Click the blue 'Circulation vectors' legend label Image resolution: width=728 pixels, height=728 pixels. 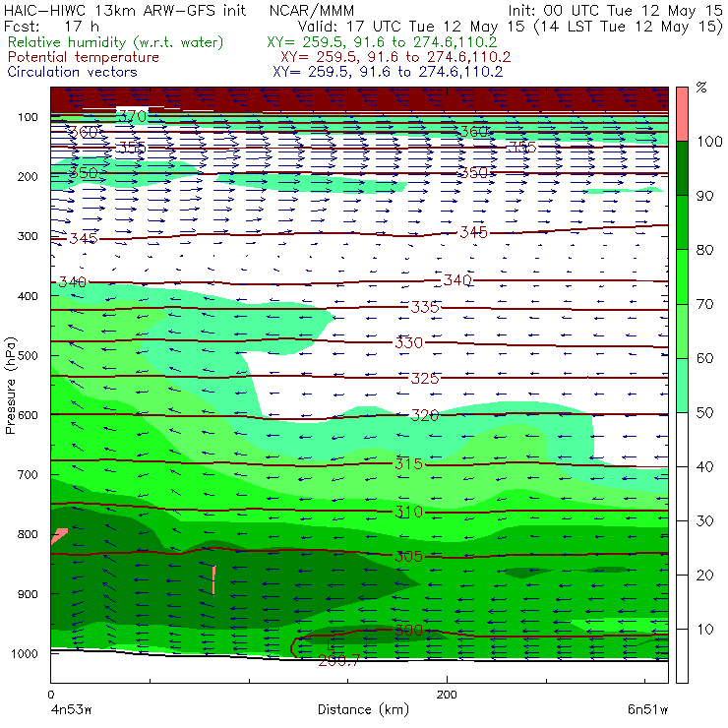(73, 72)
